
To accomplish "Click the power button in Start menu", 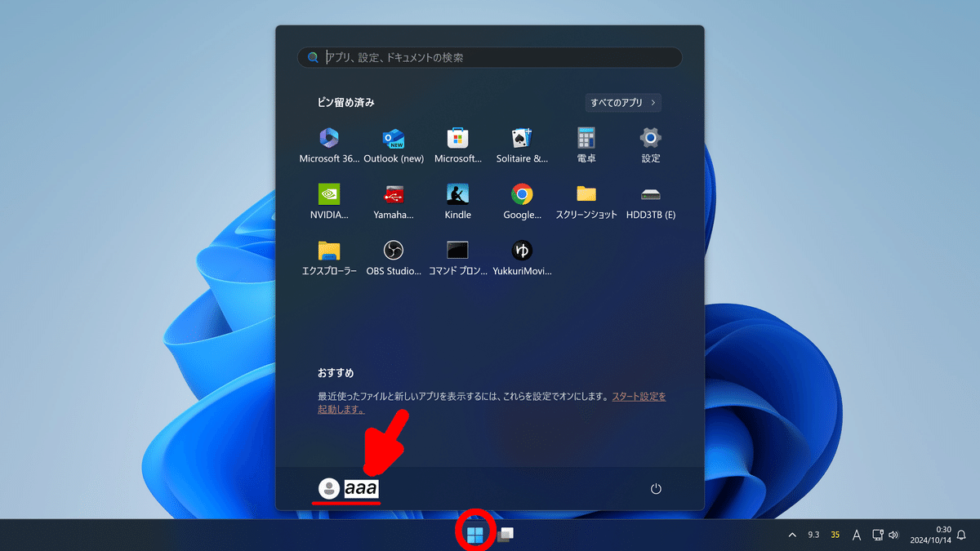I will (x=655, y=489).
